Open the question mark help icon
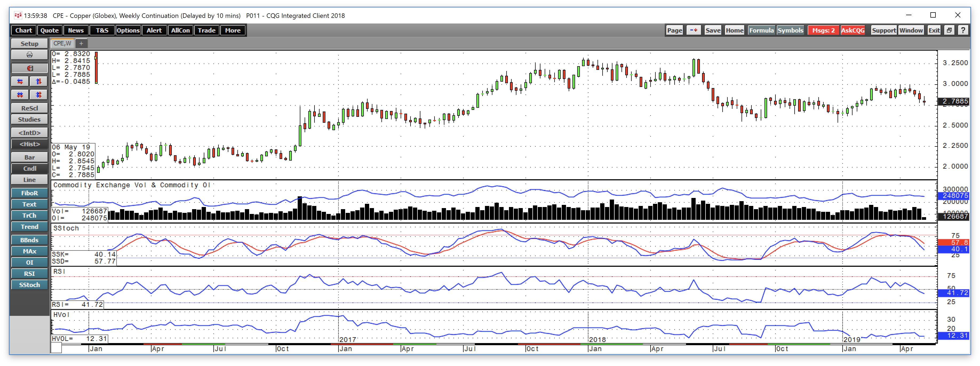 (963, 30)
